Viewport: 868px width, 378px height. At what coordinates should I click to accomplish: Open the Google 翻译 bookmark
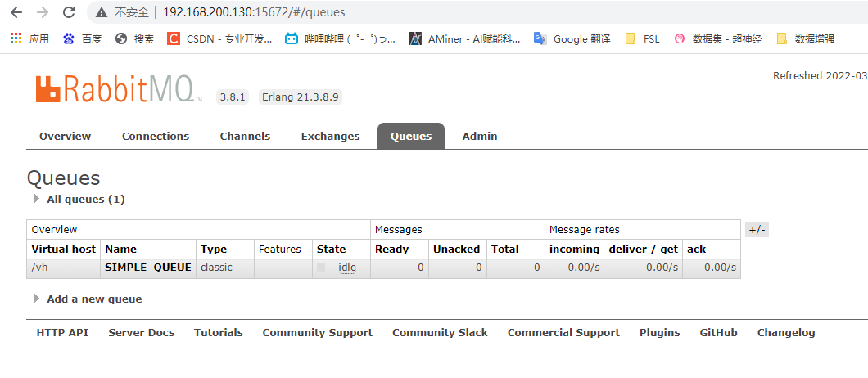[x=572, y=38]
